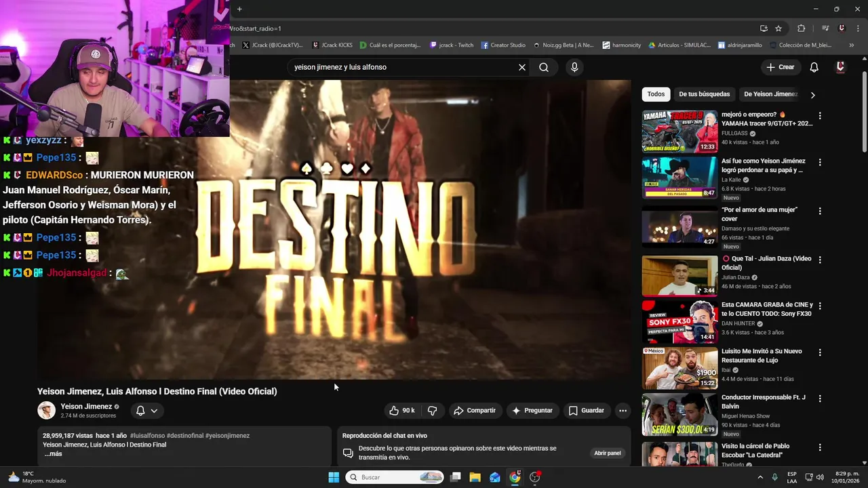
Task: Open the #yeisonjimenez hashtag link
Action: pos(227,436)
